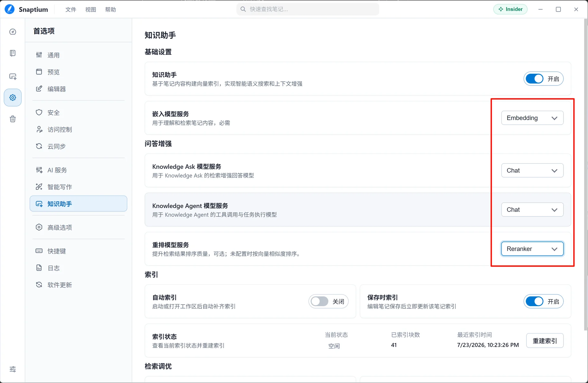Click the 检索调优 section heading

(158, 366)
